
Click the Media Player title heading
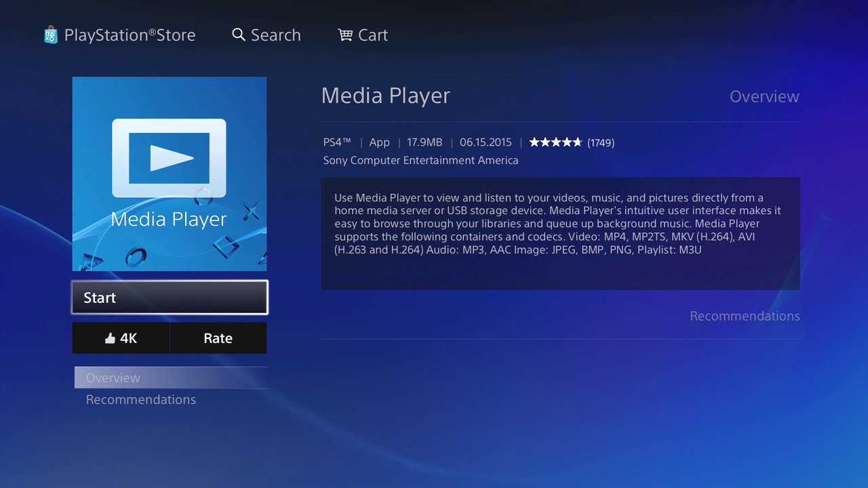click(385, 96)
